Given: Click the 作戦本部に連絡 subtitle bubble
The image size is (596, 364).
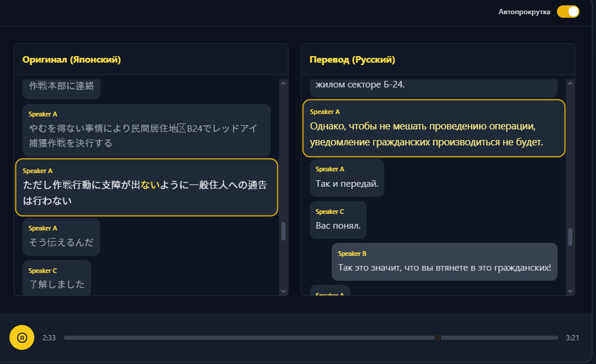Looking at the screenshot, I should click(x=61, y=86).
